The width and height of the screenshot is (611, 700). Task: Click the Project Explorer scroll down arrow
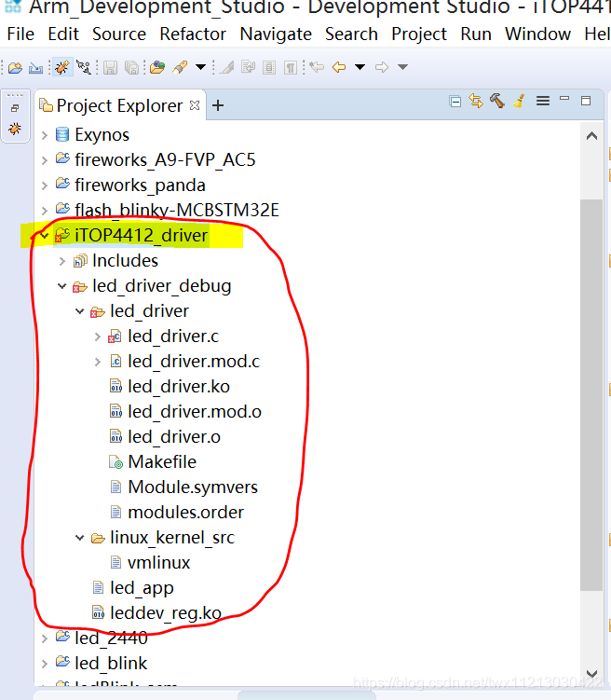coord(591,674)
